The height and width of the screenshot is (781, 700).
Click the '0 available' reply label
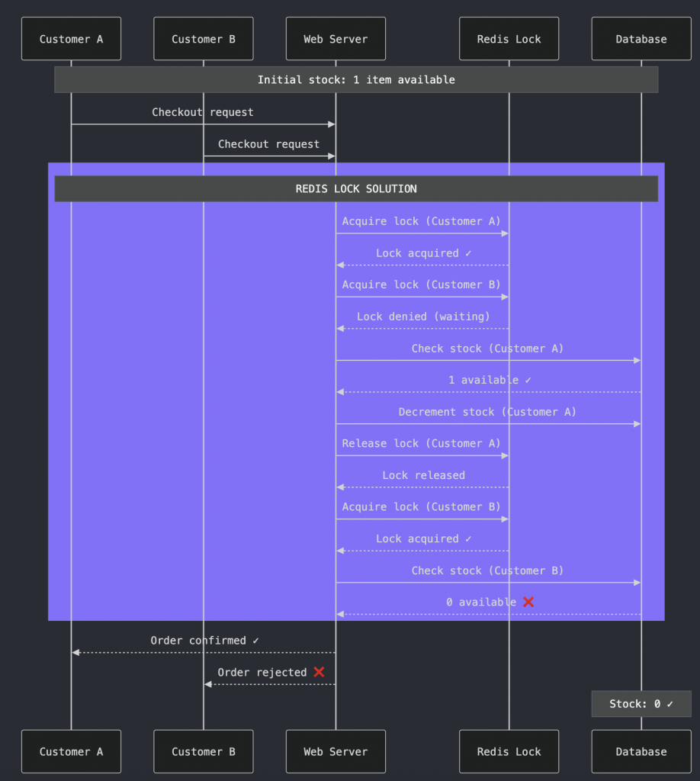[x=481, y=603]
